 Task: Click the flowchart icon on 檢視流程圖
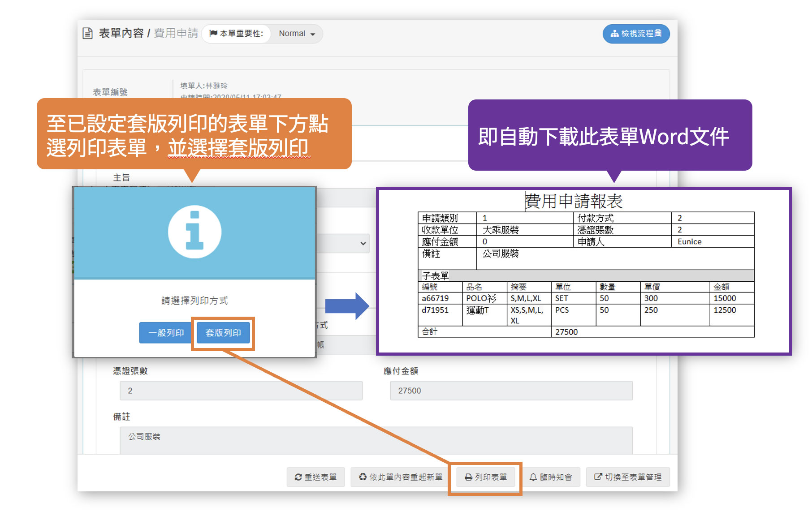pos(615,34)
